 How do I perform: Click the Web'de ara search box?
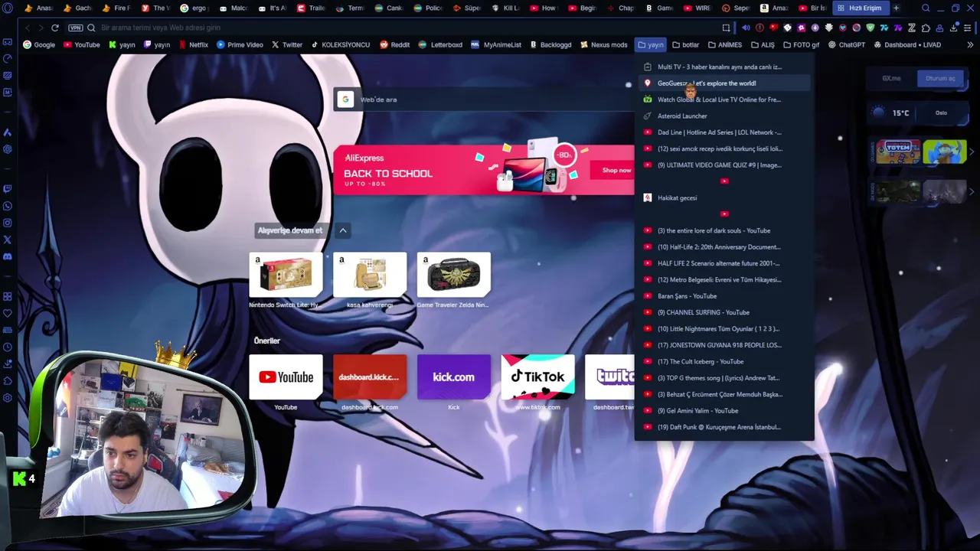pos(484,99)
